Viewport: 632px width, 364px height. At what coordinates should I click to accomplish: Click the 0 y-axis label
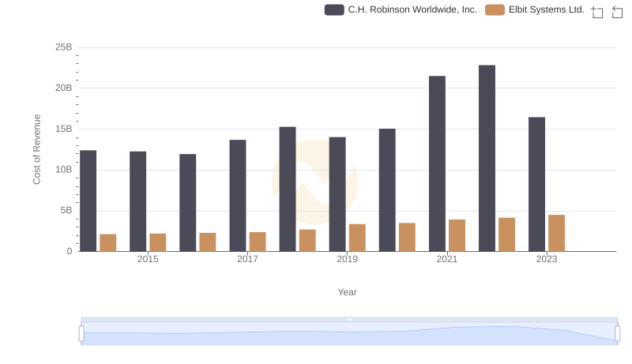coord(70,251)
